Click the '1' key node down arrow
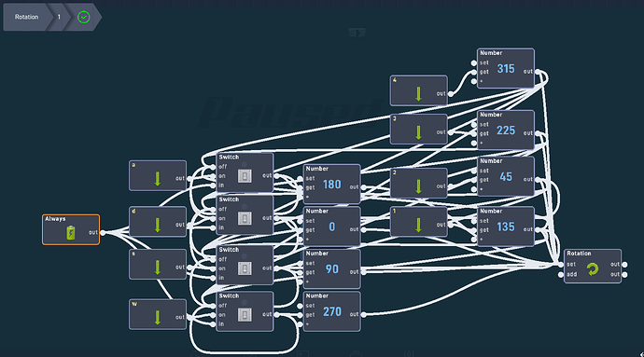This screenshot has height=357, width=644. click(x=418, y=226)
